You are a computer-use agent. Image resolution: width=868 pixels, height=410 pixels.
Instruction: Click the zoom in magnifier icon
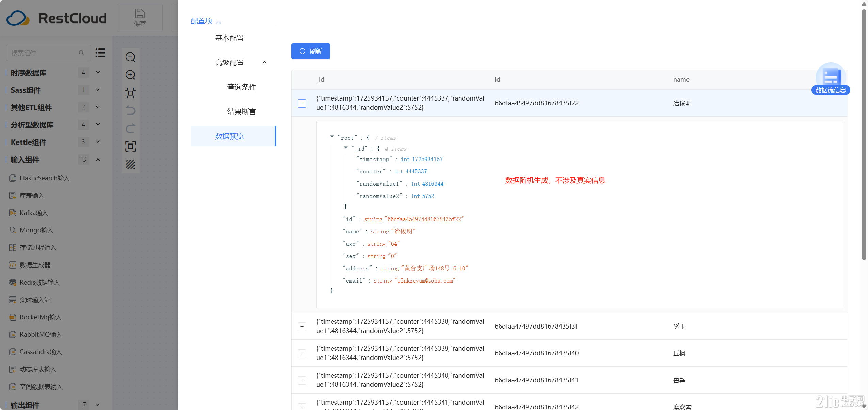click(x=130, y=75)
